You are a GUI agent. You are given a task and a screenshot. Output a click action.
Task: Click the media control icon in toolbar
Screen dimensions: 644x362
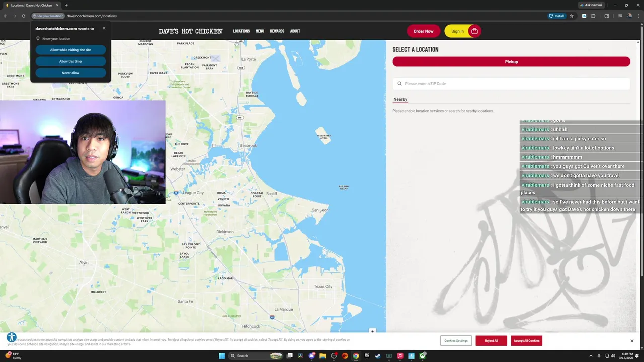[x=620, y=16]
